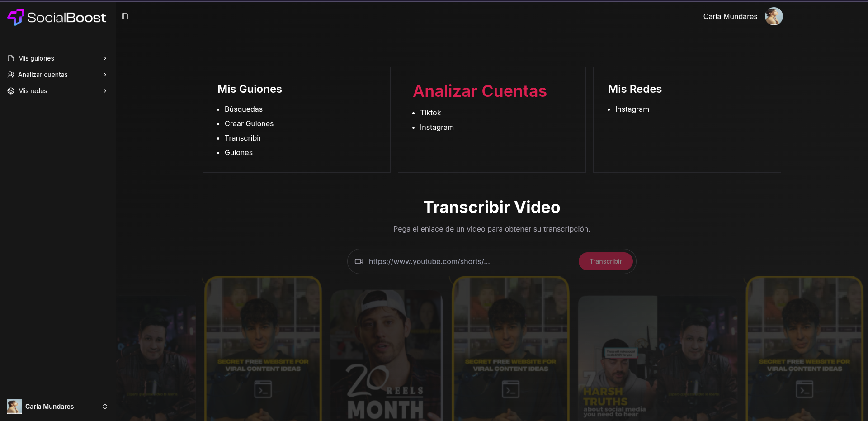This screenshot has height=421, width=868.
Task: Open Carla Mundares avatar in header
Action: [774, 16]
